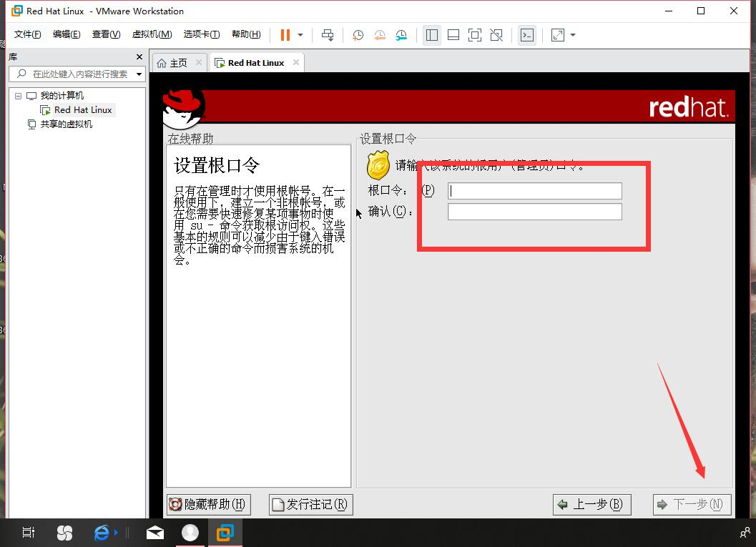Viewport: 756px width, 547px height.
Task: Open the snapshot manager
Action: [x=401, y=35]
